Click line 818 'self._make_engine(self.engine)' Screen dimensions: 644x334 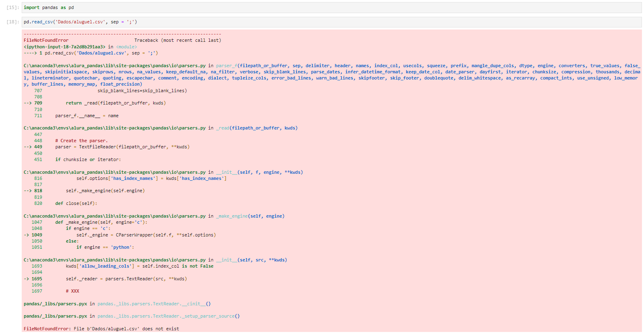click(x=105, y=191)
